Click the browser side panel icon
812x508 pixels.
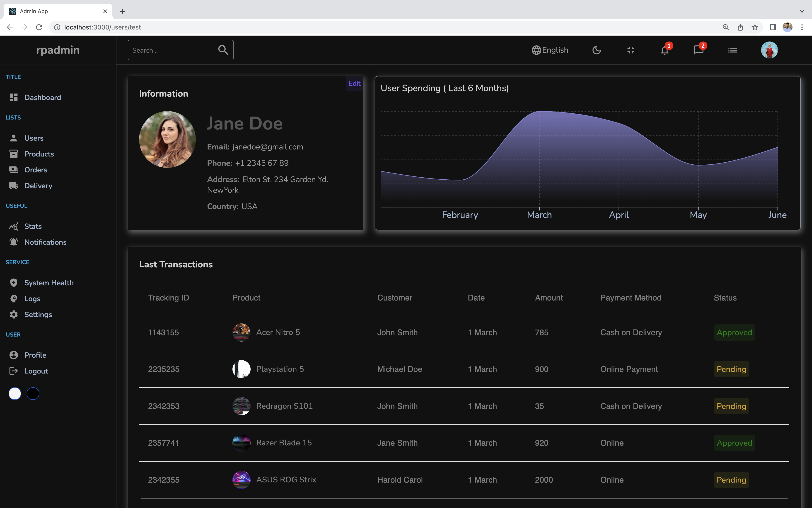point(773,27)
